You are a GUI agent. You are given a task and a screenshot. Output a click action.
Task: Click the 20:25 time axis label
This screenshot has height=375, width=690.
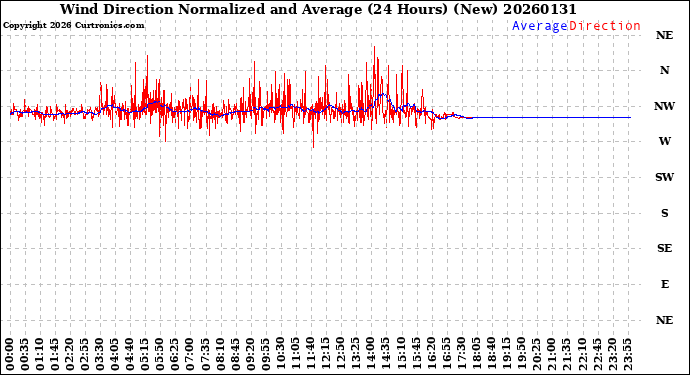536,355
